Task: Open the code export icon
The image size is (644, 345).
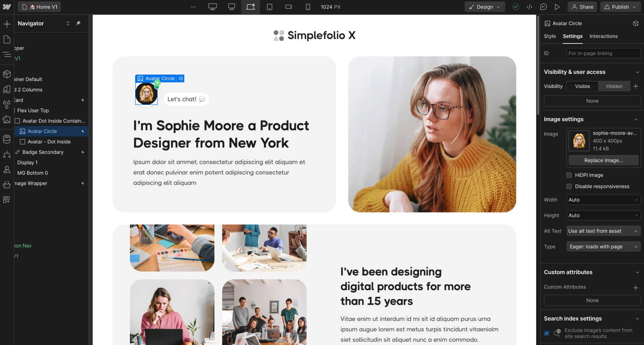Action: 529,7
